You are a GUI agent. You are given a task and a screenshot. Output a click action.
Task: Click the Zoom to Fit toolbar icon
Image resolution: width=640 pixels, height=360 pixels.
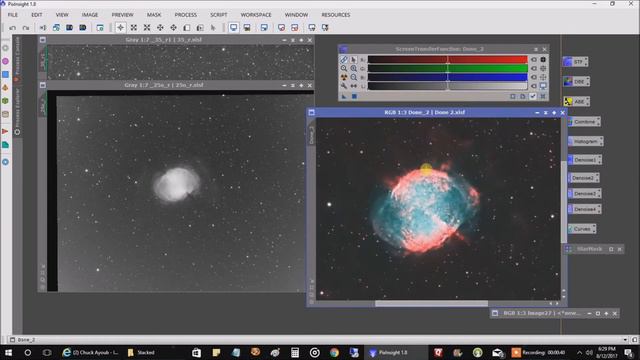[133, 28]
